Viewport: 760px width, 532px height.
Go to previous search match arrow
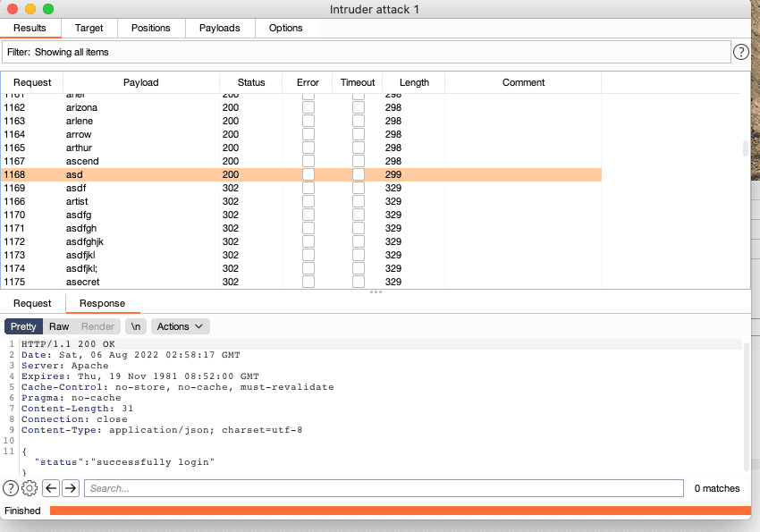pos(51,488)
